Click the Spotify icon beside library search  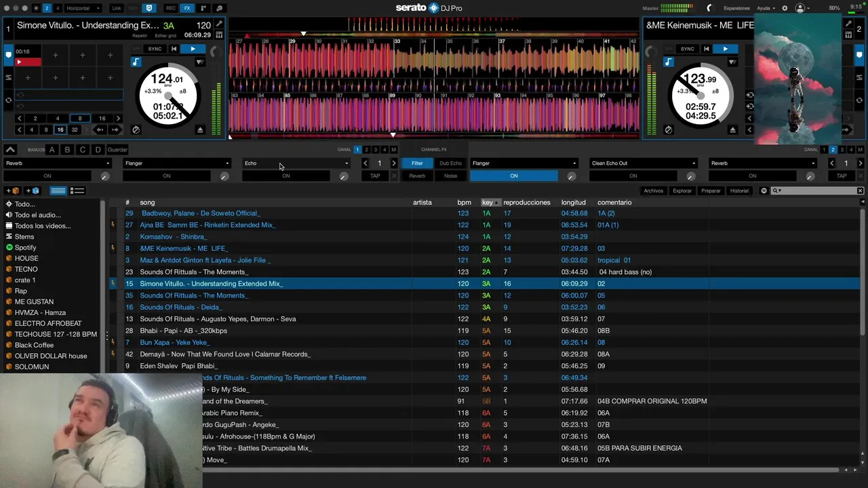tap(764, 190)
